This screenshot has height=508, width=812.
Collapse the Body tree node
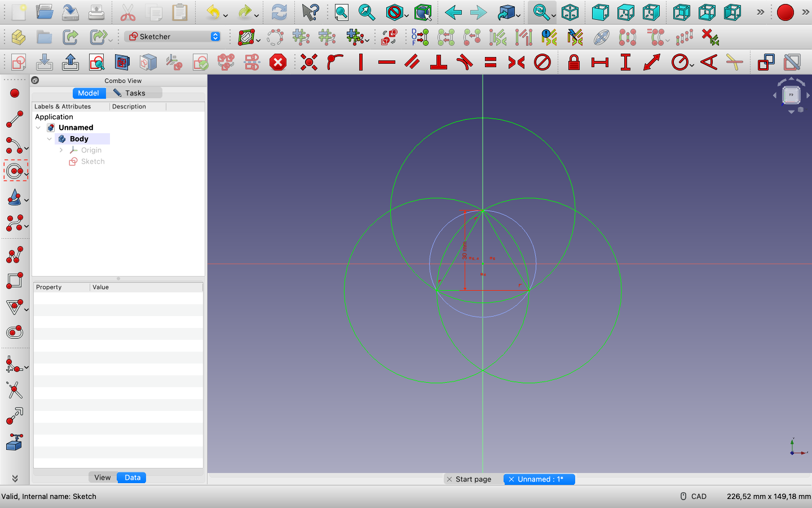(x=50, y=138)
